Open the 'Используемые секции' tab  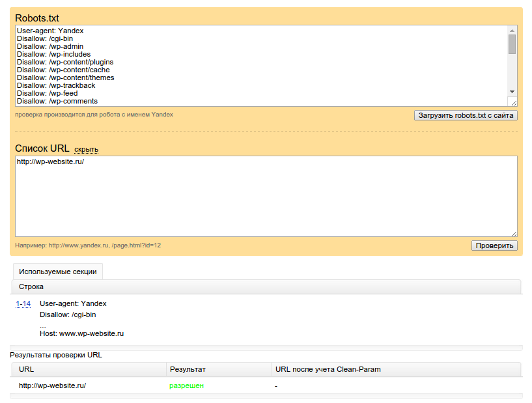pyautogui.click(x=57, y=271)
